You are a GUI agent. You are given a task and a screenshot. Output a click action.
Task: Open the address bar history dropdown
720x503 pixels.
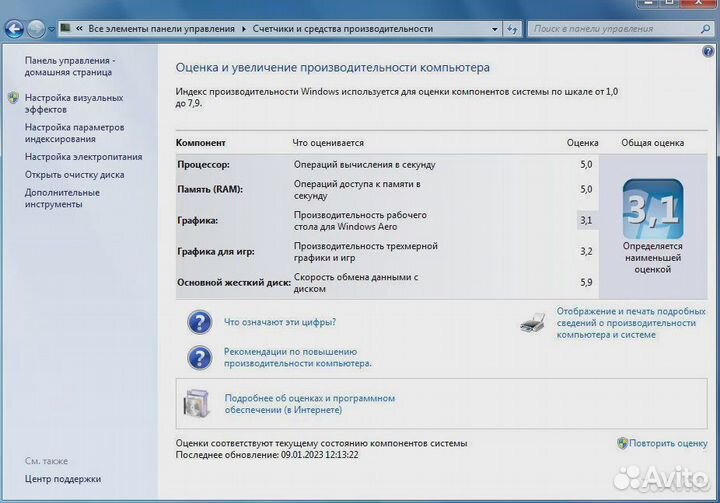(495, 29)
